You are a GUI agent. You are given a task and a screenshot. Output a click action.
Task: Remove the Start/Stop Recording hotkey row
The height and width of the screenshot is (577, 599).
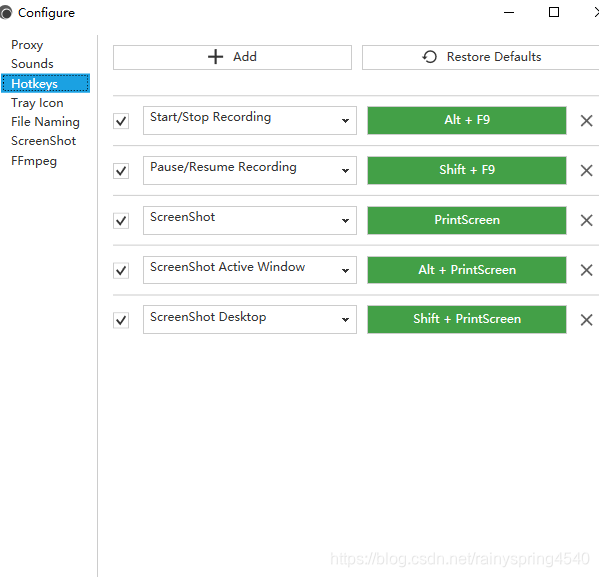click(x=586, y=121)
